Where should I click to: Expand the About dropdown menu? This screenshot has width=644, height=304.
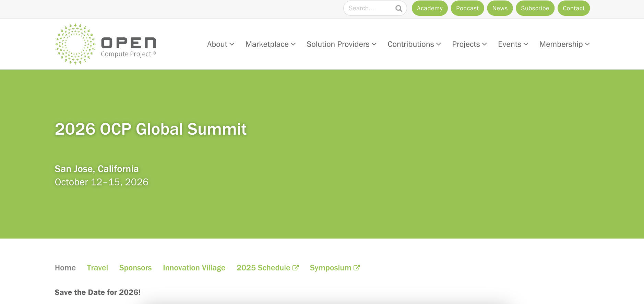(220, 44)
